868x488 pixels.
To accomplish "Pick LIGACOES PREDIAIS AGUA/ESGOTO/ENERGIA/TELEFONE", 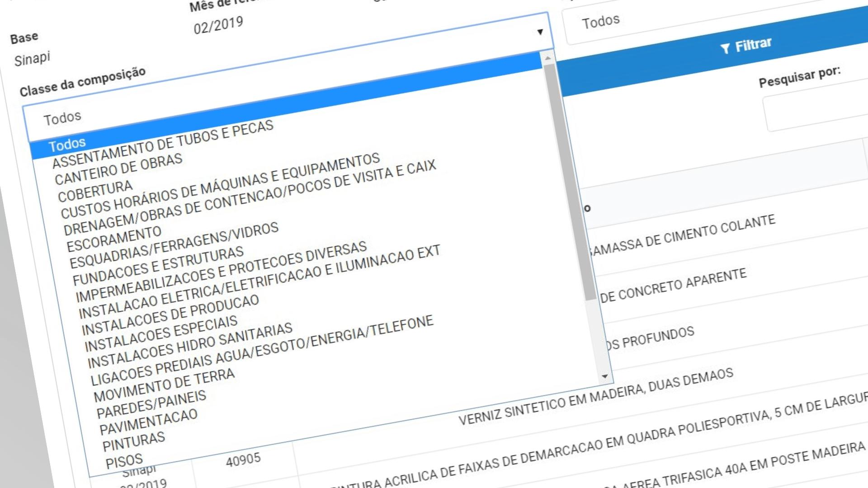I will (262, 351).
